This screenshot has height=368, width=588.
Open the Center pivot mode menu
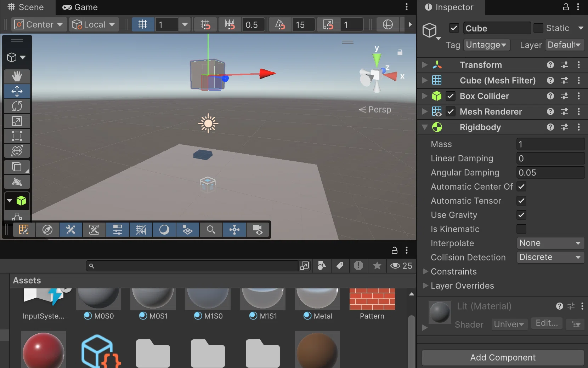[x=39, y=24]
